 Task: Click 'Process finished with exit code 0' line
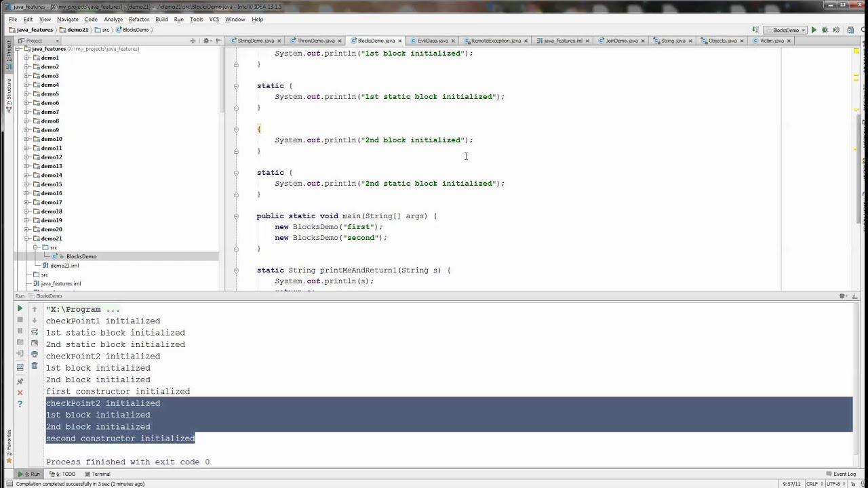[x=127, y=462]
